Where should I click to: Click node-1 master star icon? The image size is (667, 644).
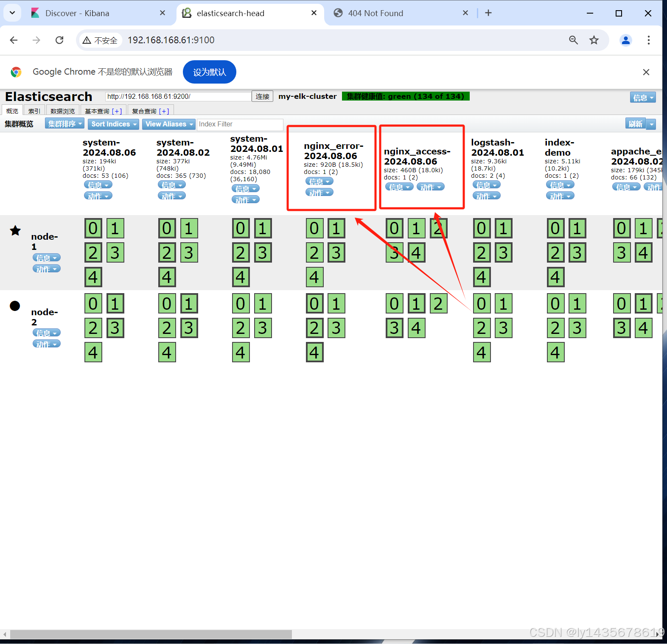[15, 231]
